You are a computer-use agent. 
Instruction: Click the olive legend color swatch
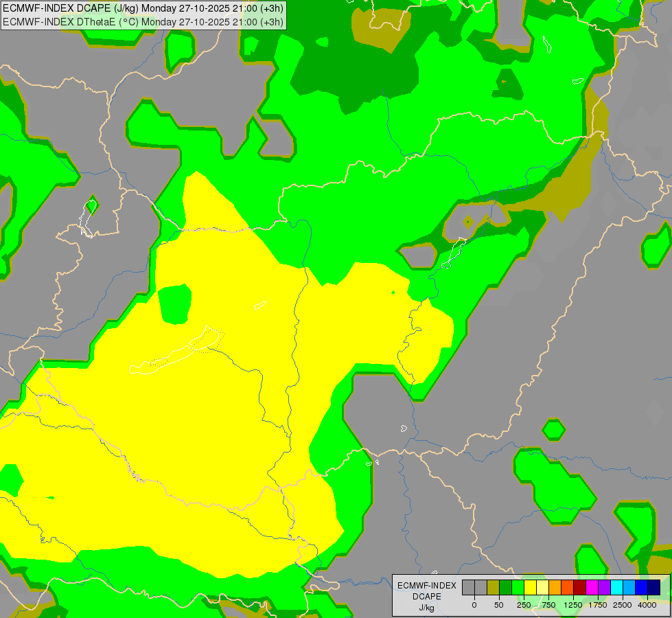pos(494,587)
